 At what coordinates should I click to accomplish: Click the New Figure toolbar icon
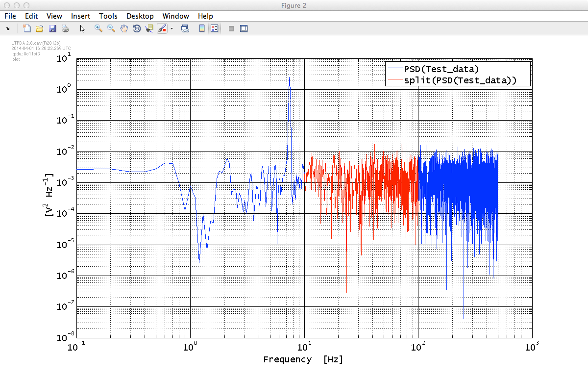[x=27, y=29]
